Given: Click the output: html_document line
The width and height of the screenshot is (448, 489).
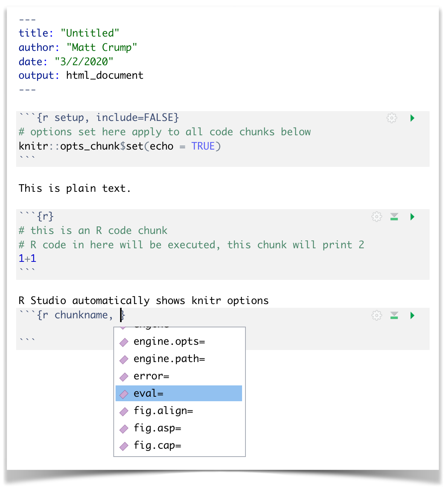Looking at the screenshot, I should tap(81, 75).
